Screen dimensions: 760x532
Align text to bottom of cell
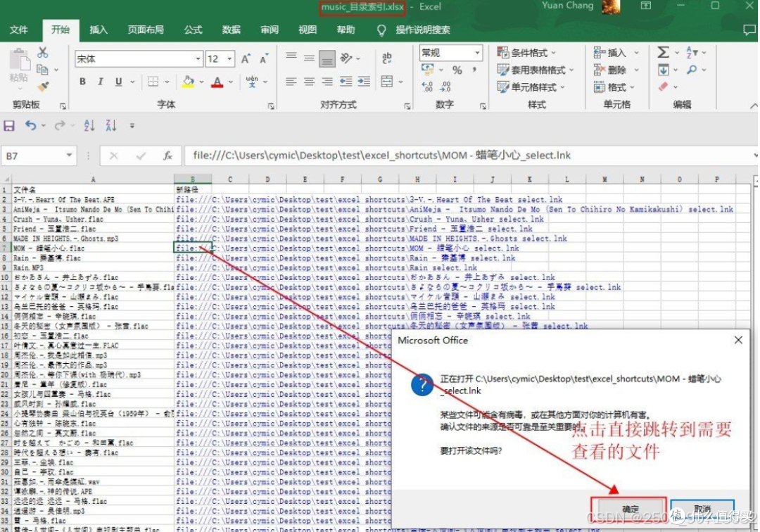[x=327, y=59]
